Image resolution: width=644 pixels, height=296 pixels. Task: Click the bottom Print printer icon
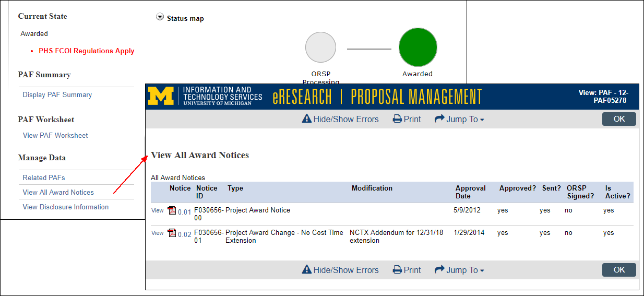(x=398, y=270)
